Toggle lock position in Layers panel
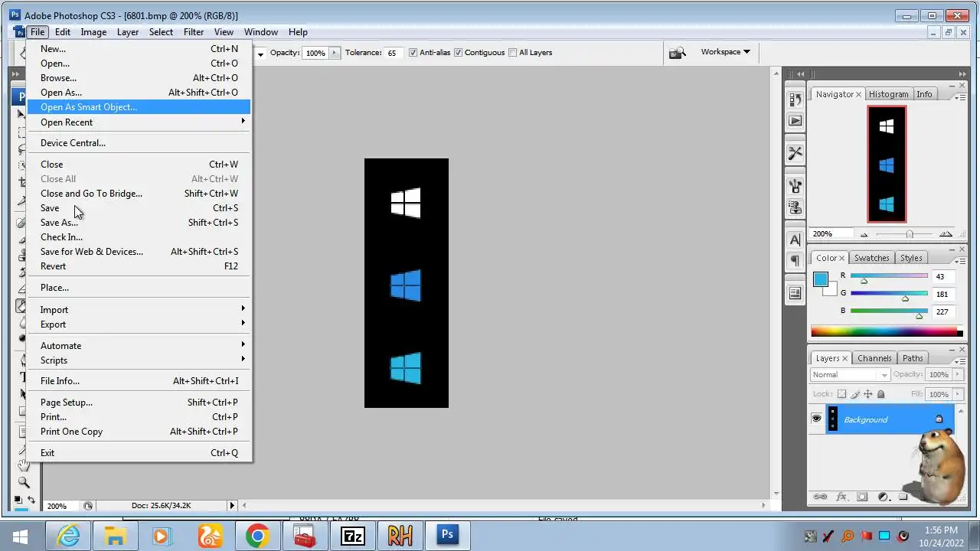This screenshot has width=980, height=551. tap(867, 394)
